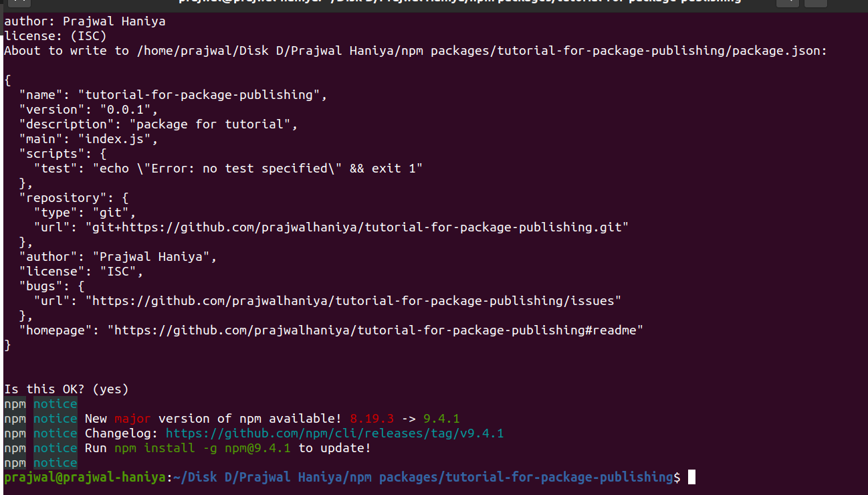
Task: Click the "package for tutorial" description value
Action: coord(213,124)
